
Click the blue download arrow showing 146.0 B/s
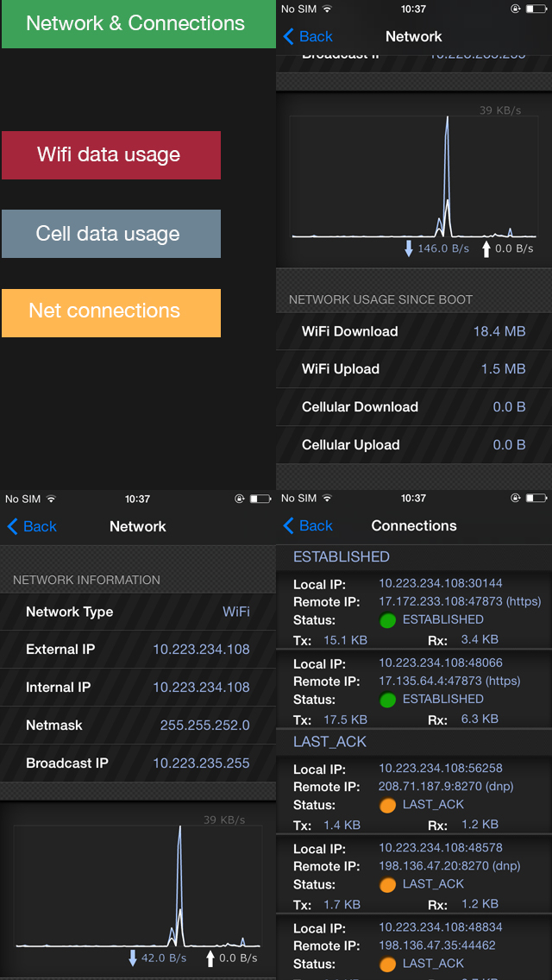pos(407,248)
